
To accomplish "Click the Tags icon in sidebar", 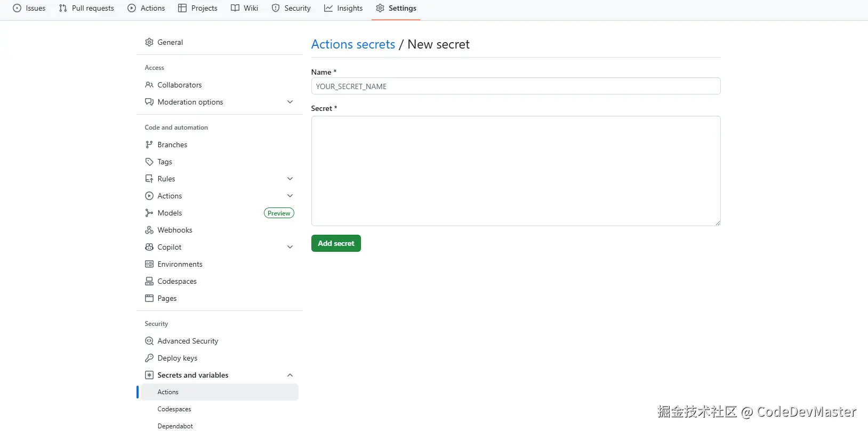I will click(x=149, y=162).
